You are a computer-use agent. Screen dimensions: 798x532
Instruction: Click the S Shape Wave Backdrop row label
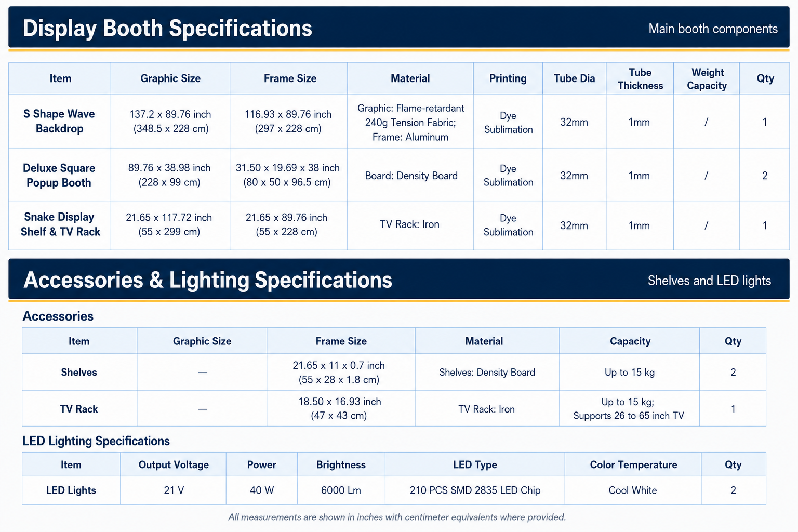[59, 121]
